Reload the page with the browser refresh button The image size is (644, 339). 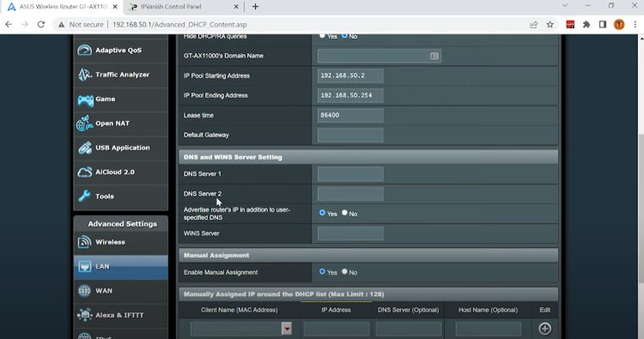tap(41, 25)
